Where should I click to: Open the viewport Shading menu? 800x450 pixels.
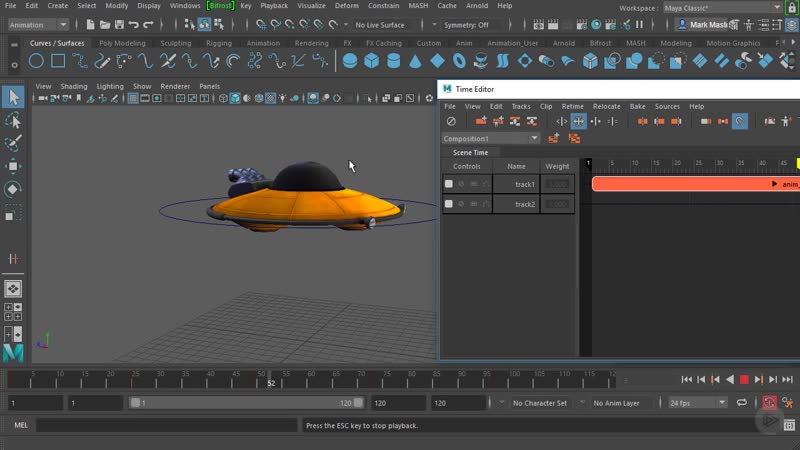[x=74, y=86]
